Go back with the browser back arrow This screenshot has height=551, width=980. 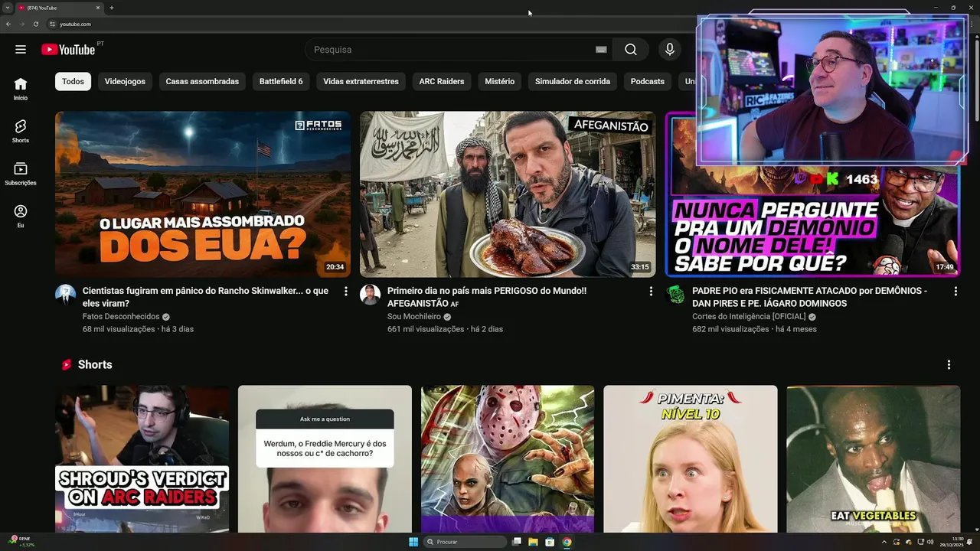(8, 24)
